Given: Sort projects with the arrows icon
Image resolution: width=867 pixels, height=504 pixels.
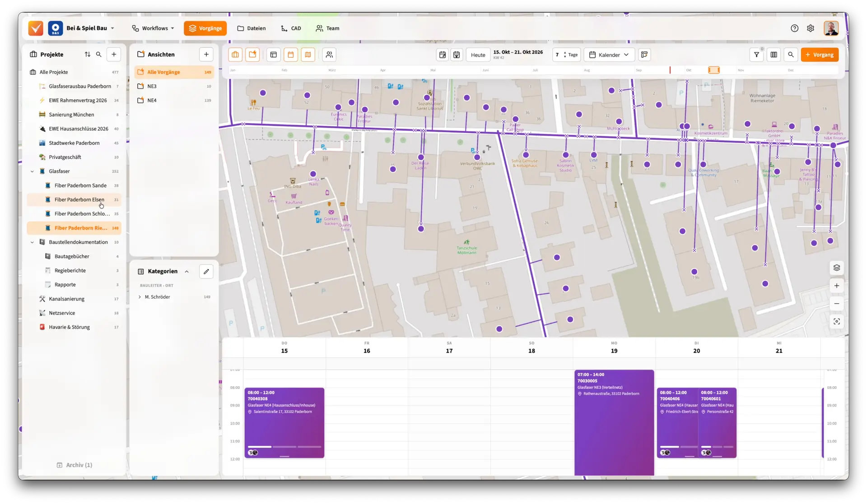Looking at the screenshot, I should [87, 55].
